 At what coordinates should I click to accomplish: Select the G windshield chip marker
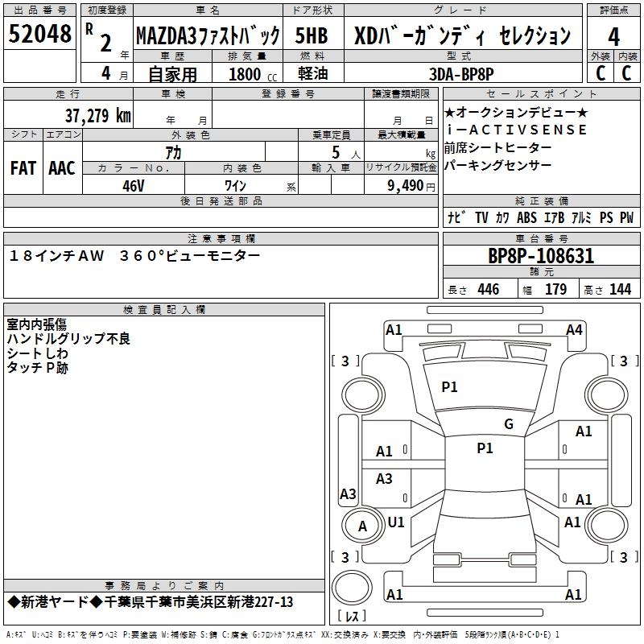click(x=508, y=424)
